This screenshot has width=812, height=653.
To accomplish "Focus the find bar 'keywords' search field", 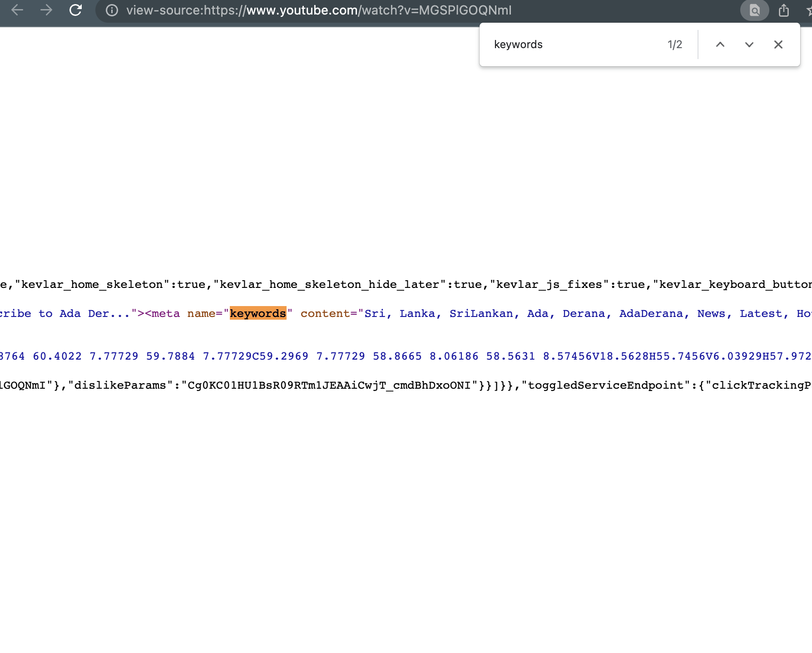I will (x=572, y=45).
